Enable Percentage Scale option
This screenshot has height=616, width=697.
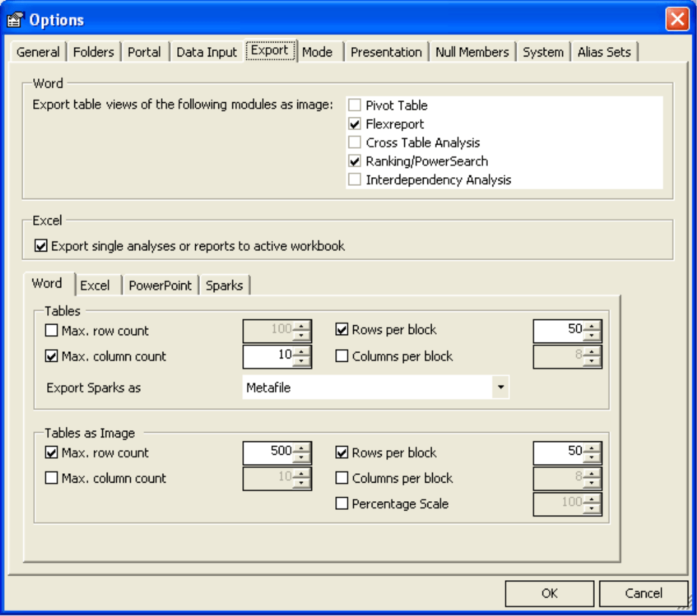point(342,504)
